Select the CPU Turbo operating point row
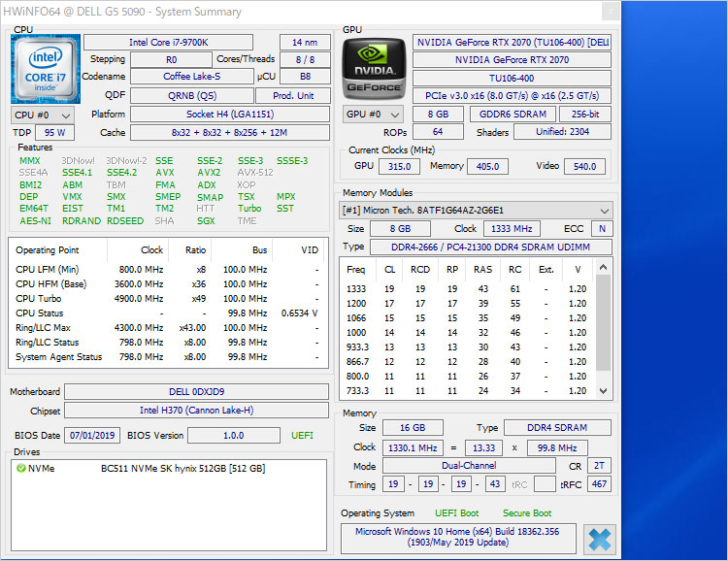Viewport: 728px width, 561px height. (x=163, y=298)
